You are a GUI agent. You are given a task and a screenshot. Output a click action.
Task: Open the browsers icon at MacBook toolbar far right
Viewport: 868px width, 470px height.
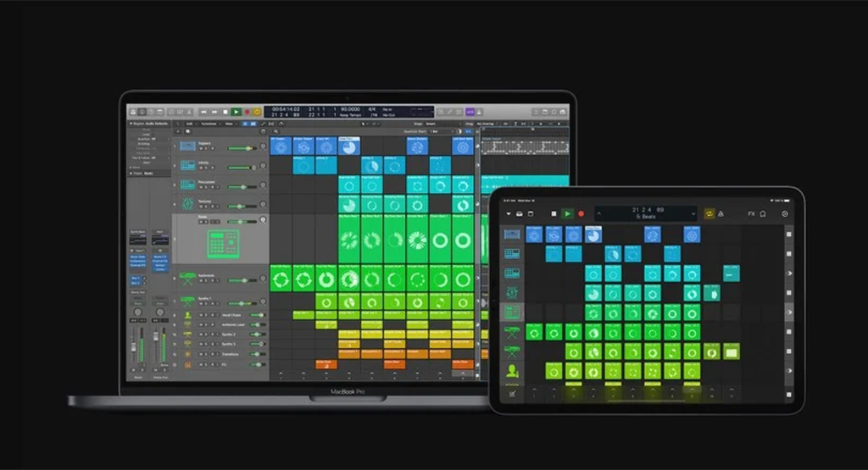(563, 112)
